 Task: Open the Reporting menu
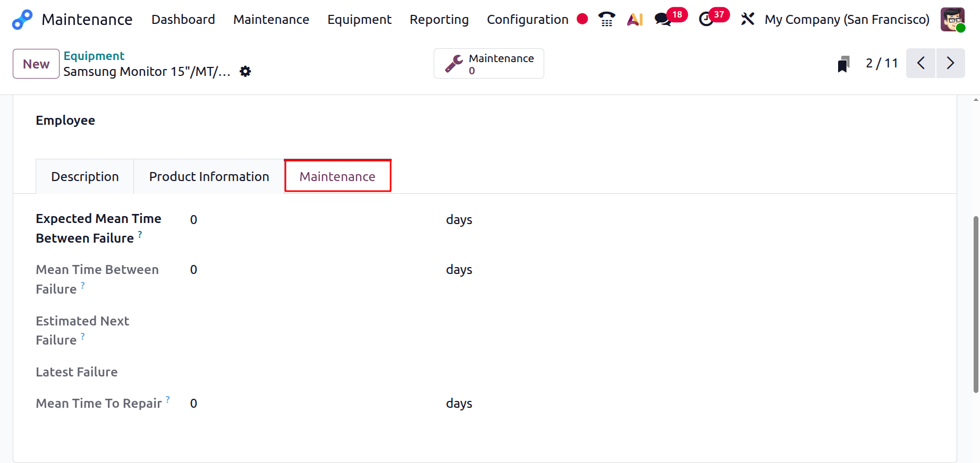439,20
